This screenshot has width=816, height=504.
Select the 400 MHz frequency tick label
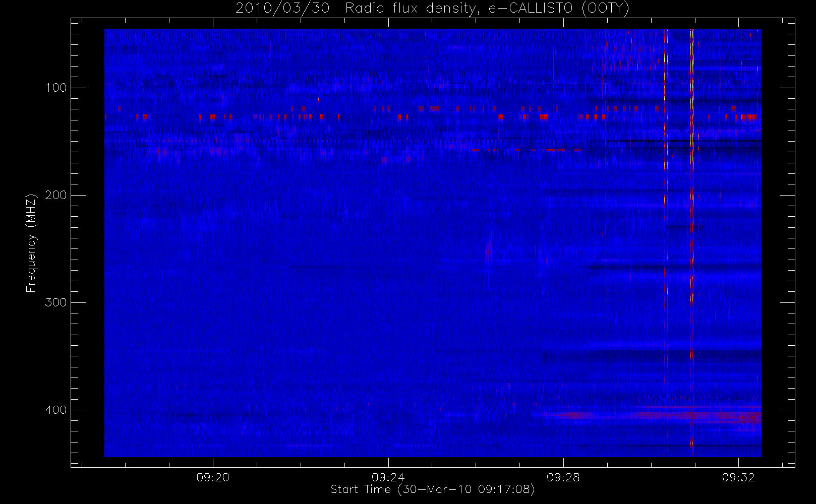pos(56,410)
